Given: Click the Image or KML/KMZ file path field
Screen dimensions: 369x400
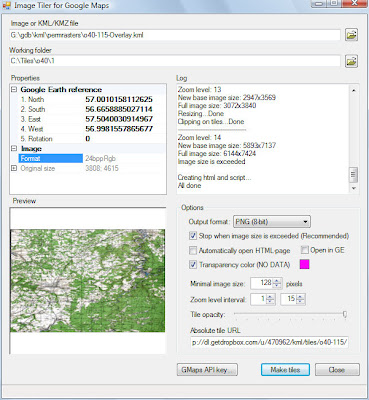Looking at the screenshot, I should (x=175, y=35).
